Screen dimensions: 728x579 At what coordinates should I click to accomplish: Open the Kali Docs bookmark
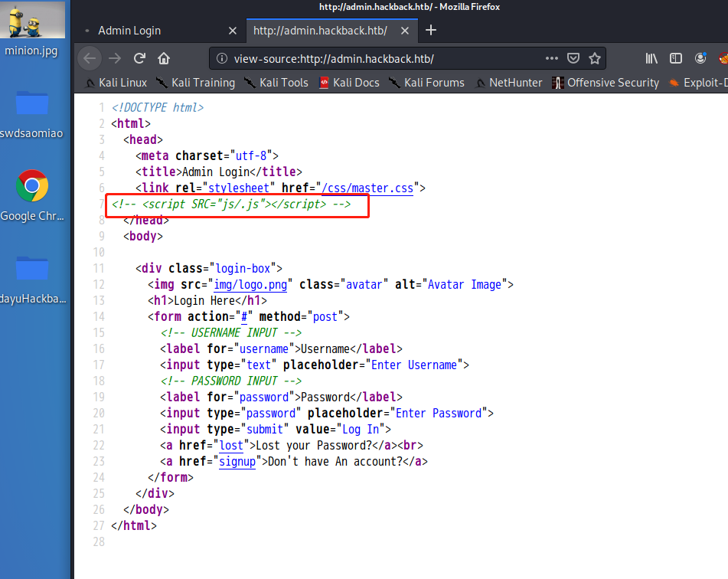[x=349, y=83]
